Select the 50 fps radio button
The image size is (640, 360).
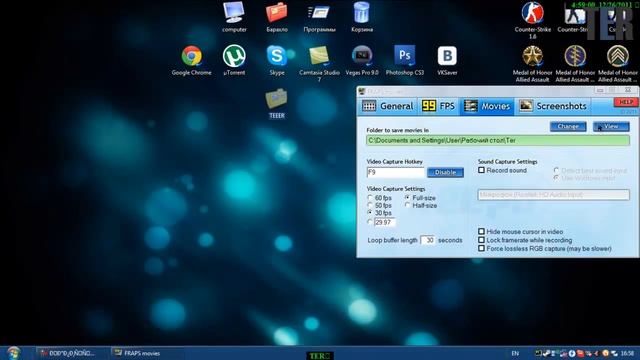tap(370, 205)
